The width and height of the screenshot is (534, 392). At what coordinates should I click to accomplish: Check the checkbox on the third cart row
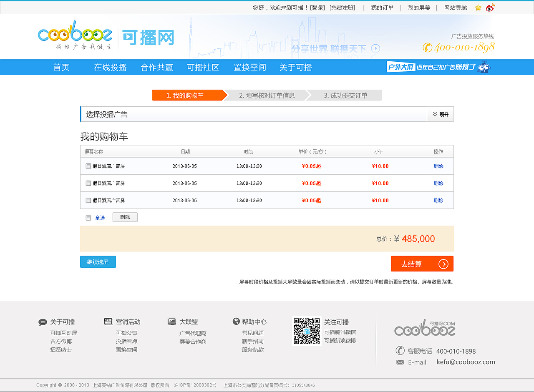coord(88,200)
